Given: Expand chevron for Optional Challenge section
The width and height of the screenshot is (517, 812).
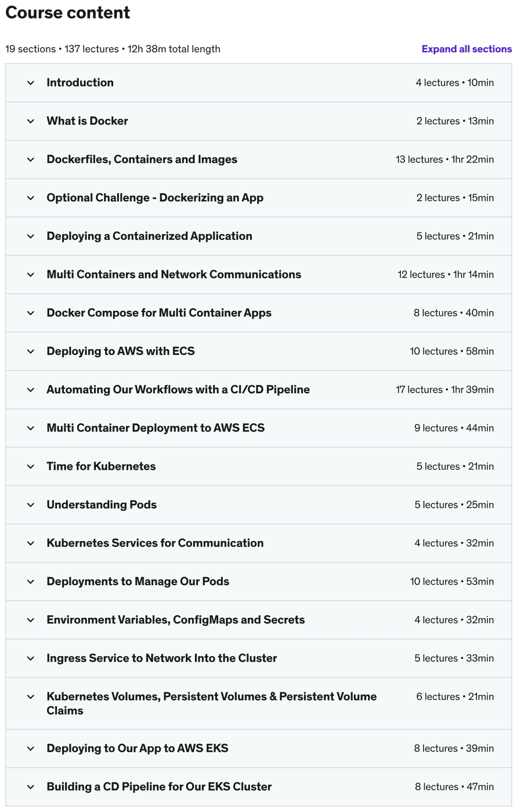Looking at the screenshot, I should [x=31, y=198].
